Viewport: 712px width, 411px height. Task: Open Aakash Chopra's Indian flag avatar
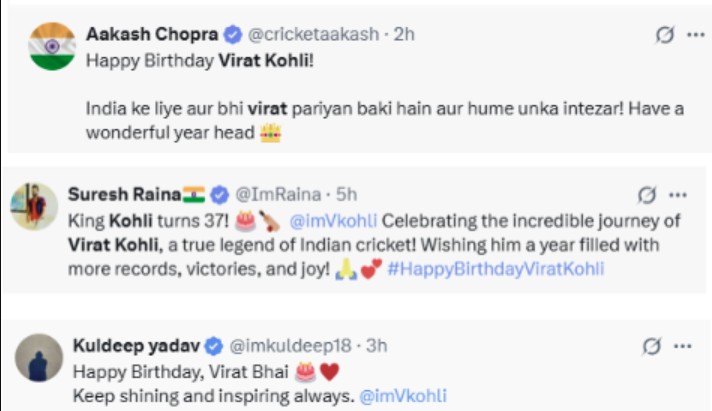45,48
